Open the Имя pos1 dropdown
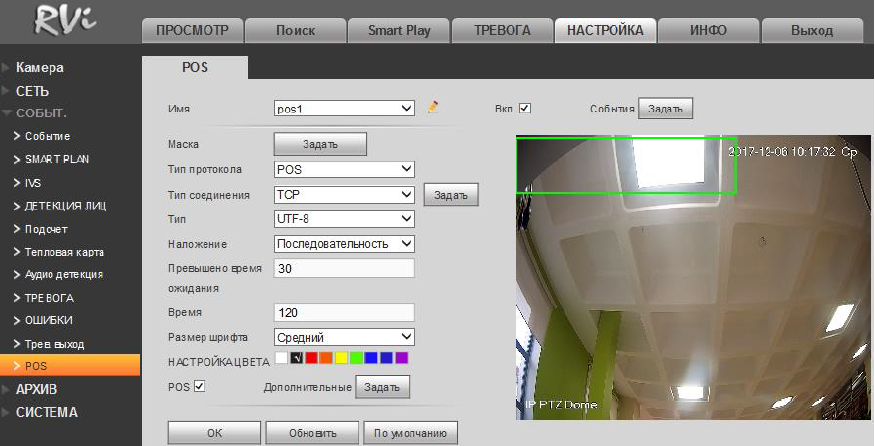 [x=344, y=108]
